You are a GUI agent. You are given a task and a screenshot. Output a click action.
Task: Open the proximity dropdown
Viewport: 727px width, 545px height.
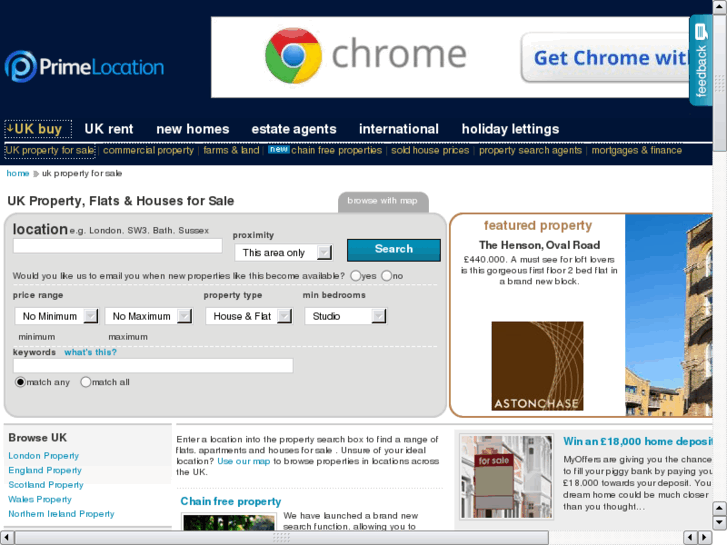point(283,252)
